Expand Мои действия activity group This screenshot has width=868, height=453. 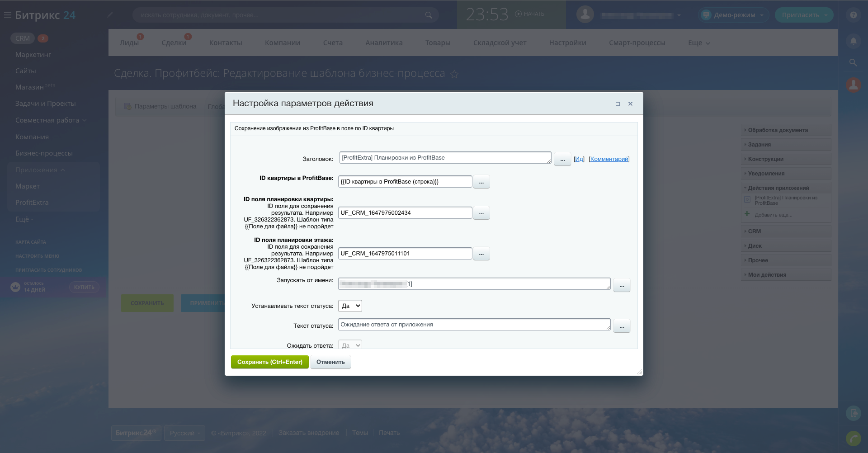786,275
